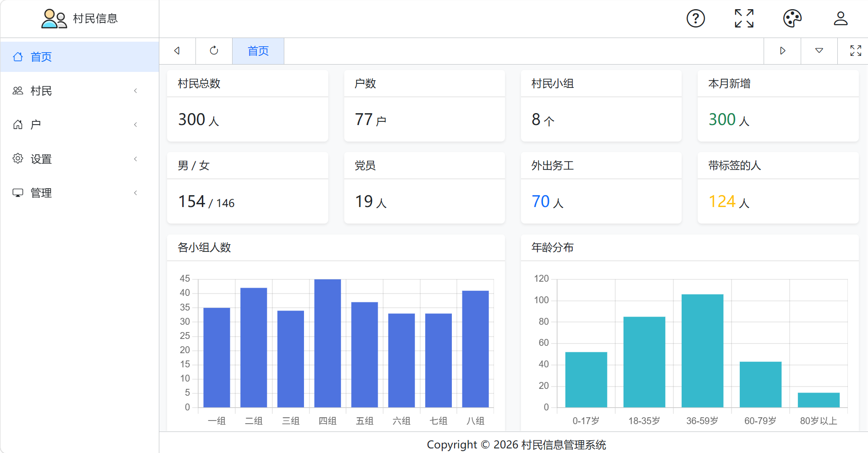Click the 四组 bar in 各小组人数 chart

click(328, 343)
